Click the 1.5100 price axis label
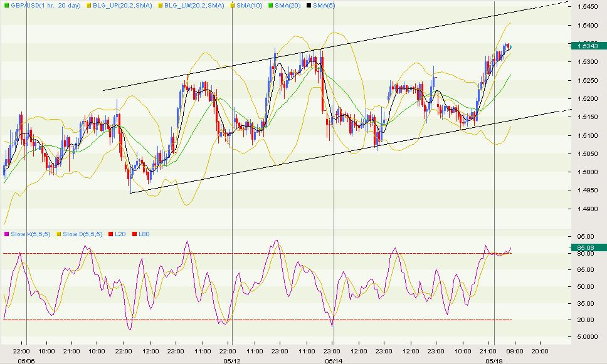This screenshot has width=607, height=364. (587, 136)
